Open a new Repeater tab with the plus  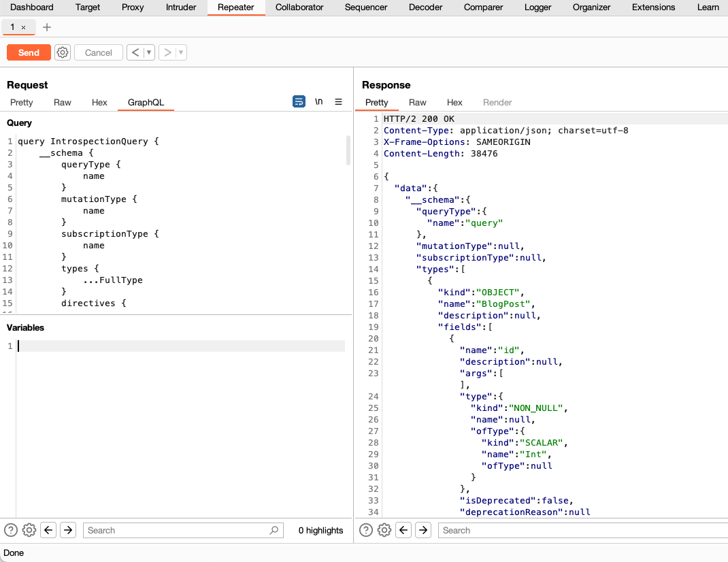(x=46, y=27)
